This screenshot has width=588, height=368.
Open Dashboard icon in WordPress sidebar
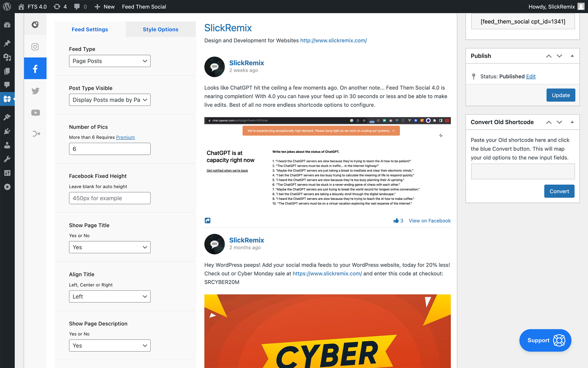coord(7,25)
